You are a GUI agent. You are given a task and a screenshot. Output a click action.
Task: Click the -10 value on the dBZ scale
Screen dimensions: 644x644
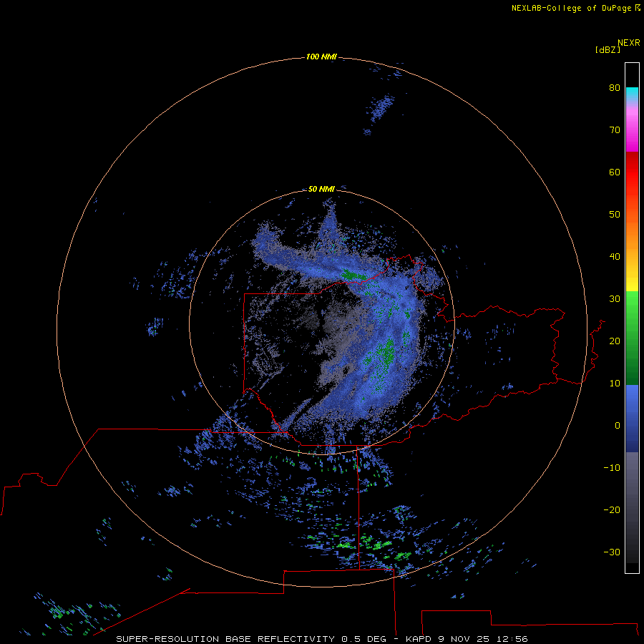[x=612, y=468]
